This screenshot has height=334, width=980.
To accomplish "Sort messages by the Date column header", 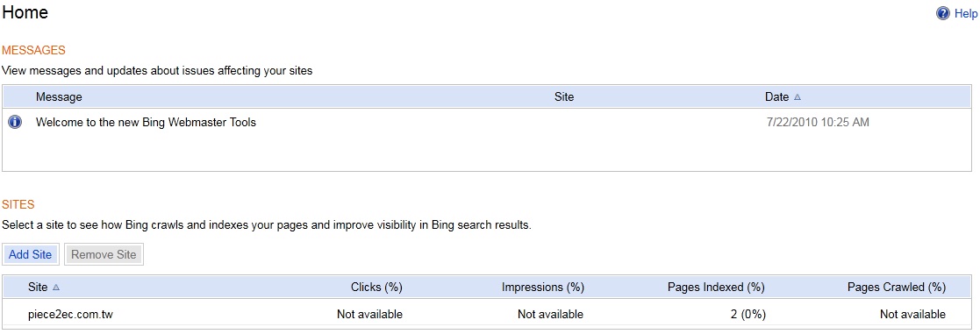I will pyautogui.click(x=776, y=97).
